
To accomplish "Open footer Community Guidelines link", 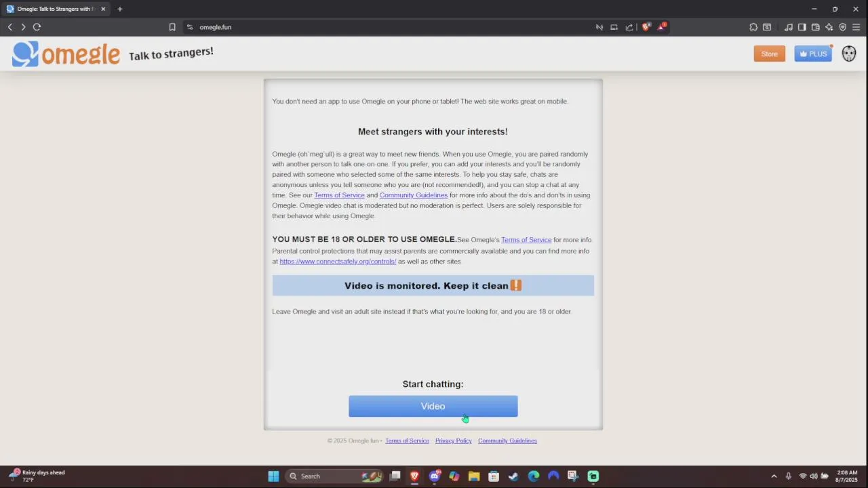I will [507, 441].
